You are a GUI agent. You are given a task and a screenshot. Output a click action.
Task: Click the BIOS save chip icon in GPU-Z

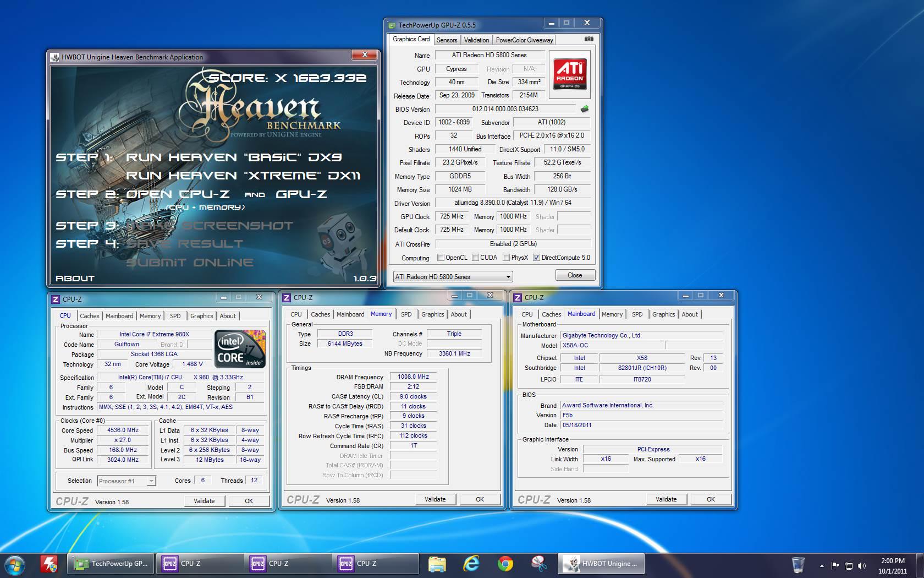tap(584, 109)
